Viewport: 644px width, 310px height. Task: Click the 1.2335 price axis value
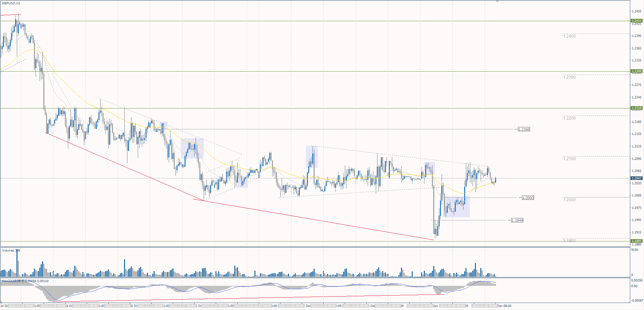click(x=637, y=60)
